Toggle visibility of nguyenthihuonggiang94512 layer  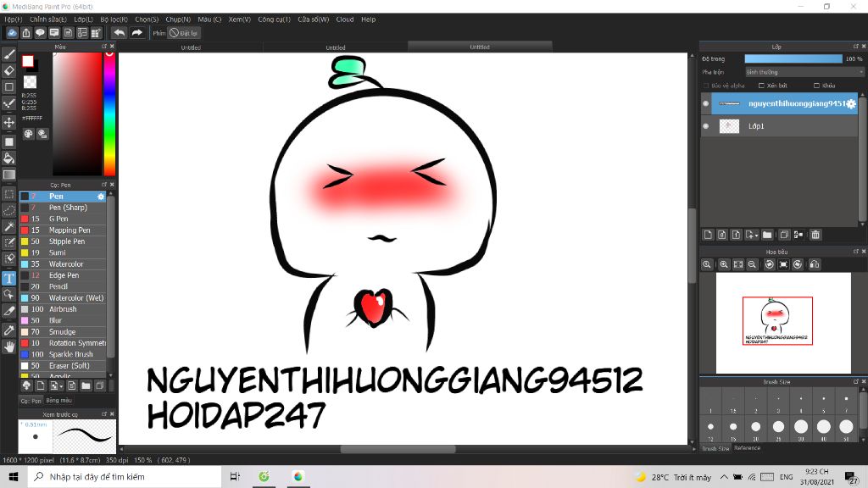706,103
